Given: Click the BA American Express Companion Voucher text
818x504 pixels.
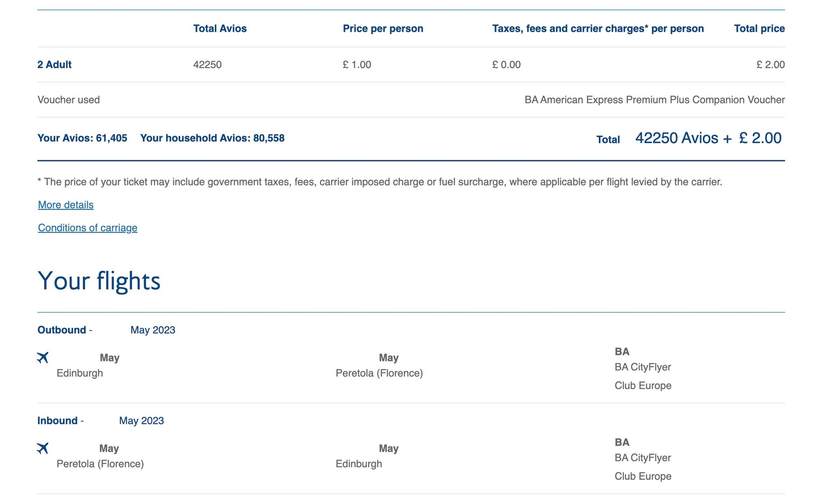Looking at the screenshot, I should [655, 100].
